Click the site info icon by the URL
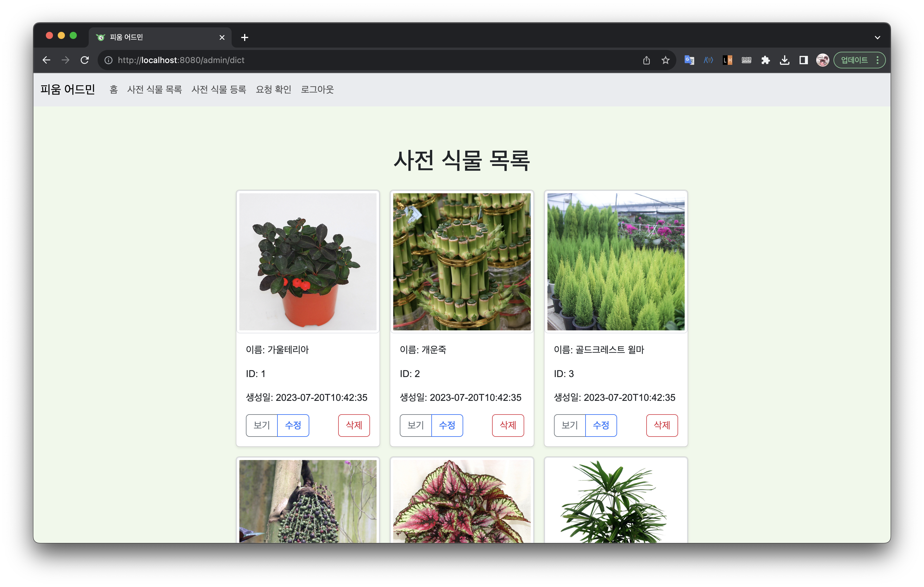924x587 pixels. pyautogui.click(x=109, y=60)
